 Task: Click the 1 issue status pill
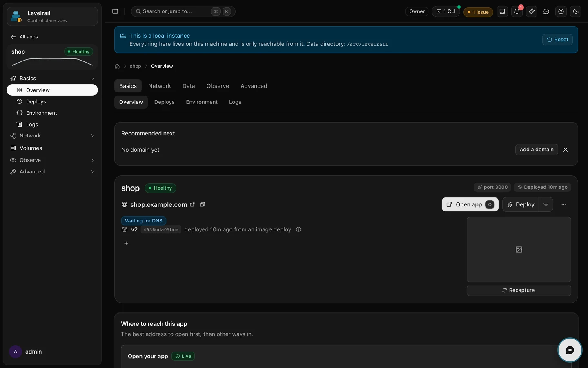coord(478,12)
